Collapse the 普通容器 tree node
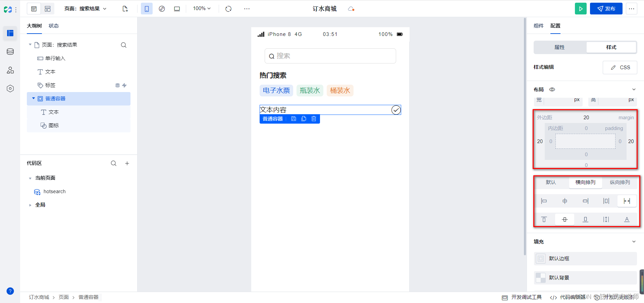Image resolution: width=644 pixels, height=303 pixels. pos(34,98)
